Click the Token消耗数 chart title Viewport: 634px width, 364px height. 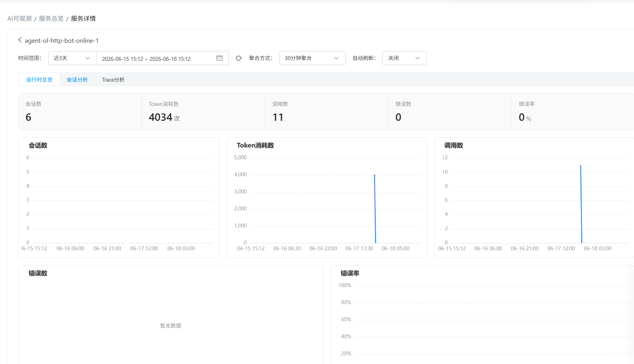(x=255, y=145)
